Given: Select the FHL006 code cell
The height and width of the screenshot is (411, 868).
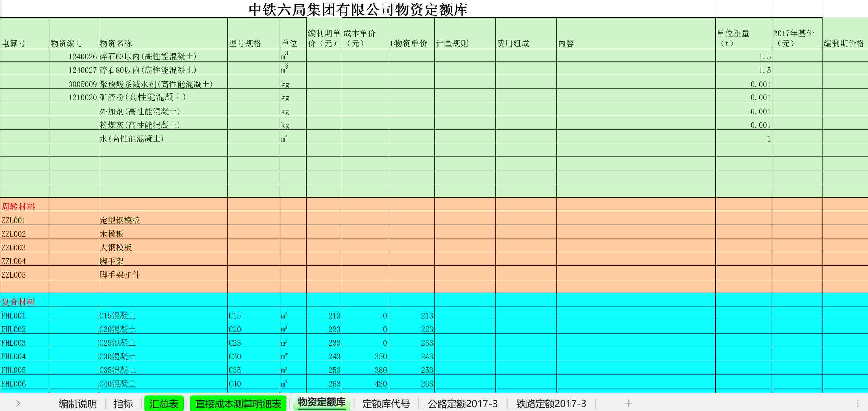Looking at the screenshot, I should click(x=25, y=382).
